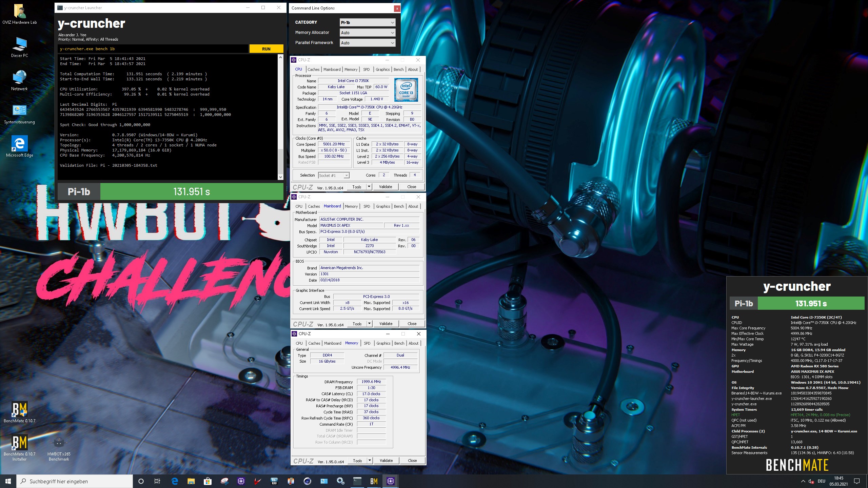Switch to CPU tab in the Memory CPU-Z window
Image resolution: width=868 pixels, height=488 pixels.
299,343
